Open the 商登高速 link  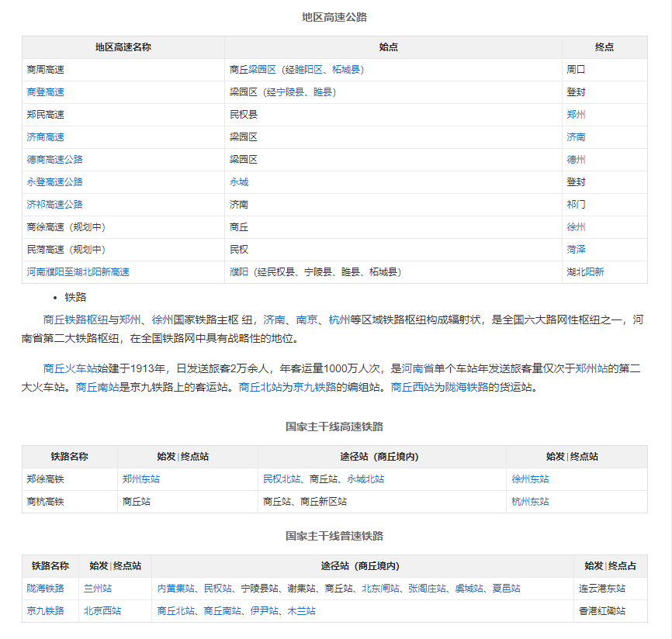[x=45, y=92]
